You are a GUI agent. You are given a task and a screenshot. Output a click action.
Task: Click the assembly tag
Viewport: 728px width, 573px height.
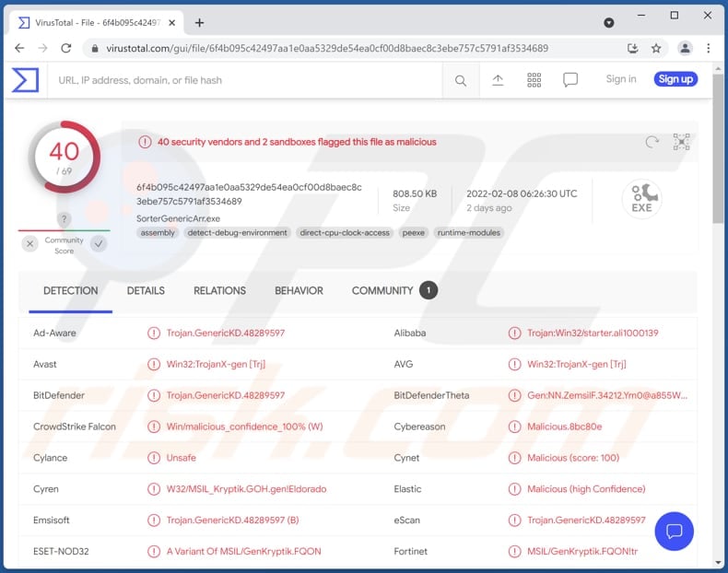pos(158,233)
